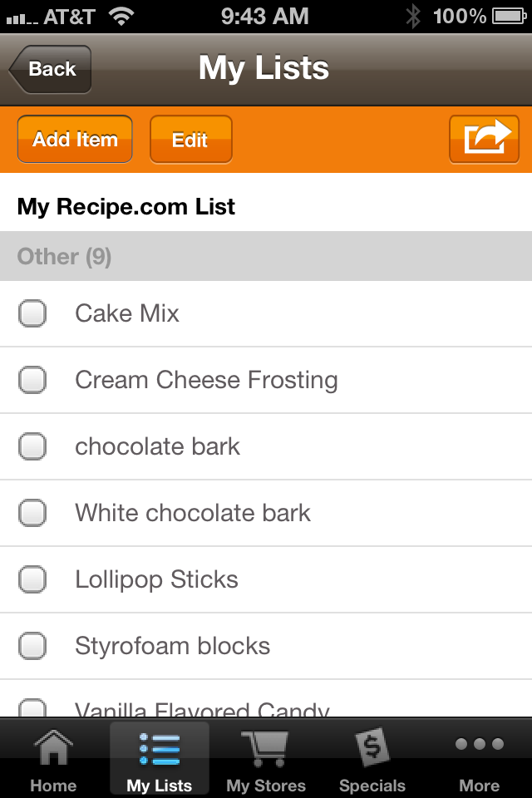Toggle the White chocolate bark checkbox
Screen dimensions: 532x798
pyautogui.click(x=32, y=513)
